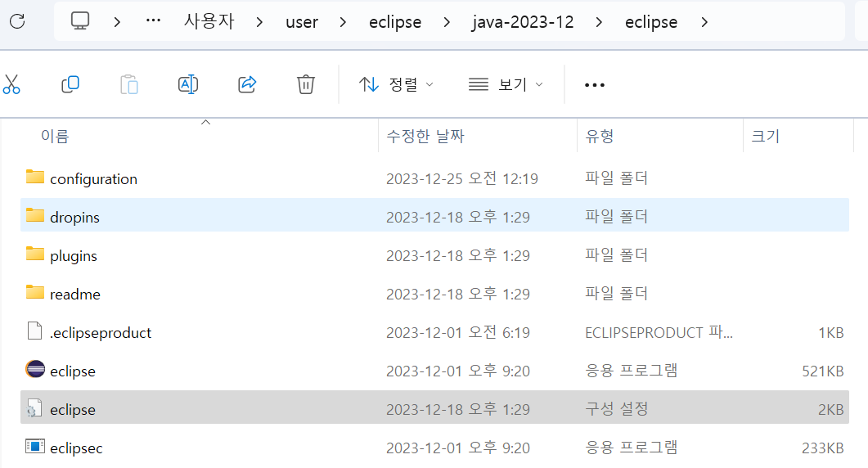
Task: Rename the selected file
Action: point(188,84)
